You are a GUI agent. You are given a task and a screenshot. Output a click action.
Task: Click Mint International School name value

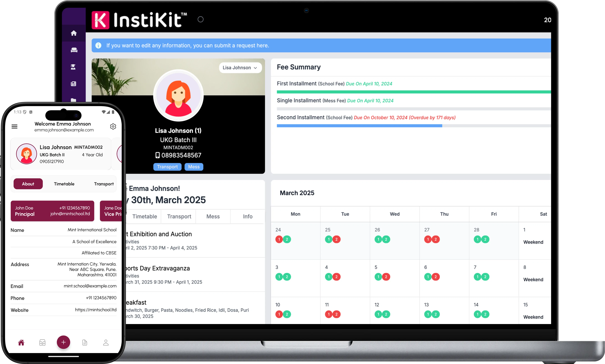click(92, 230)
